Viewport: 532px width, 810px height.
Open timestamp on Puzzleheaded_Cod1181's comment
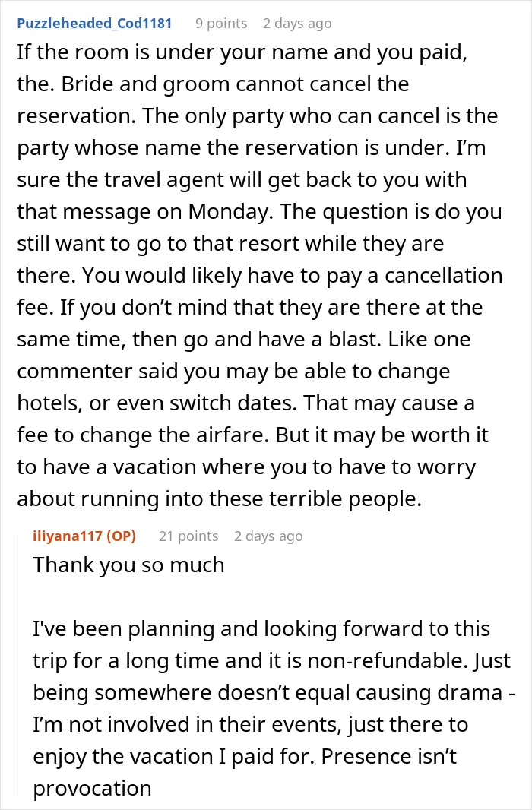[297, 24]
